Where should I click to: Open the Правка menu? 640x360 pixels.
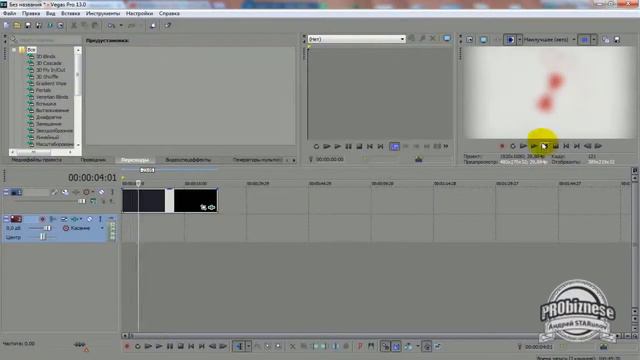point(31,13)
